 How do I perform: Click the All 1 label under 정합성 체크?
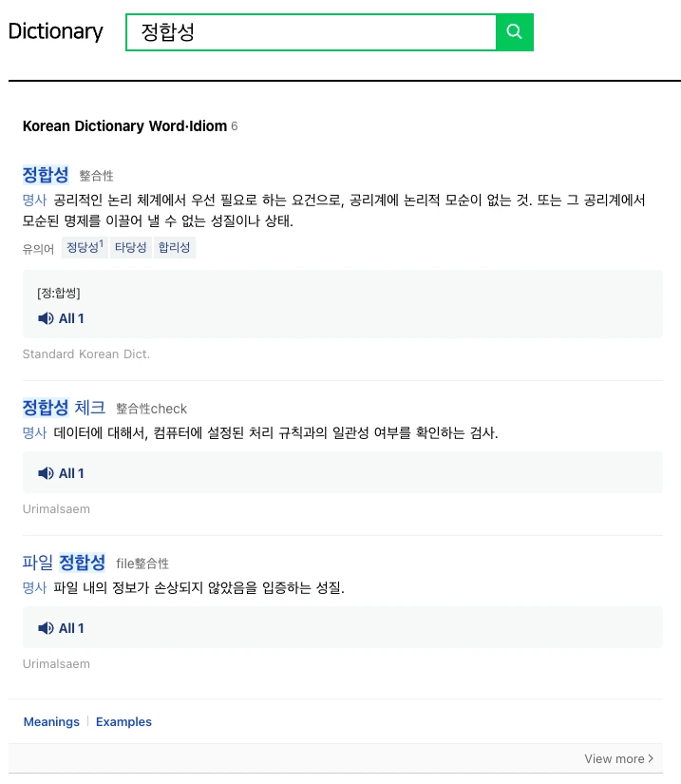coord(71,473)
